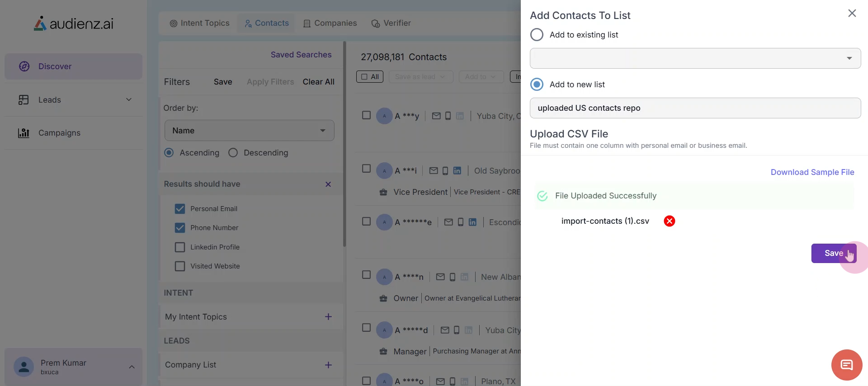
Task: Open LinkedIn icon for Old Saybrook contact
Action: click(457, 171)
